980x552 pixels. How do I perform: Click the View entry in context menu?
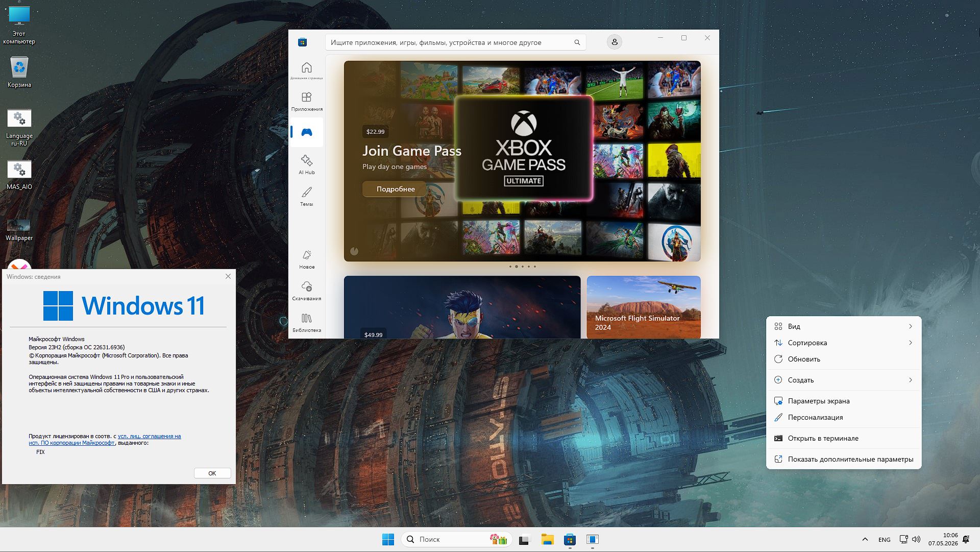pos(844,326)
